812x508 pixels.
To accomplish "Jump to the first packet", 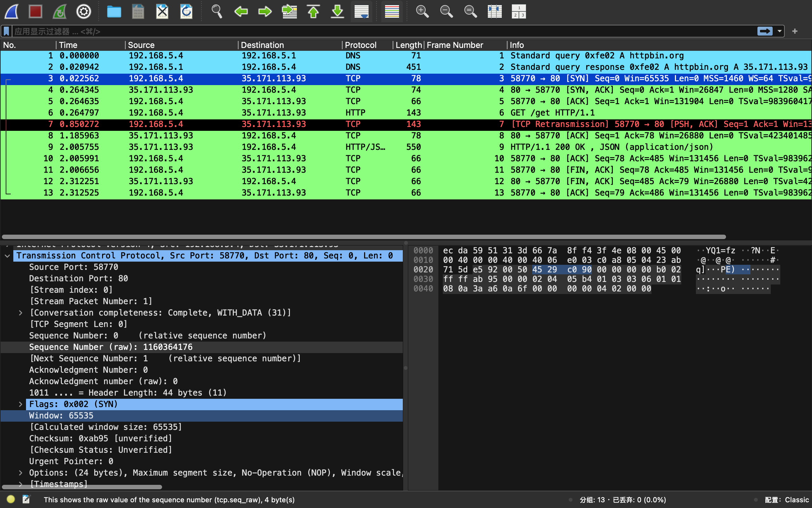I will pyautogui.click(x=313, y=12).
